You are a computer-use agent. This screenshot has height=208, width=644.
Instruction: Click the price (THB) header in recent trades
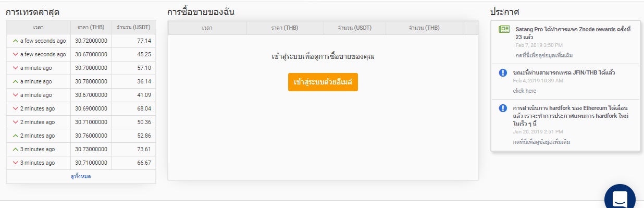91,27
